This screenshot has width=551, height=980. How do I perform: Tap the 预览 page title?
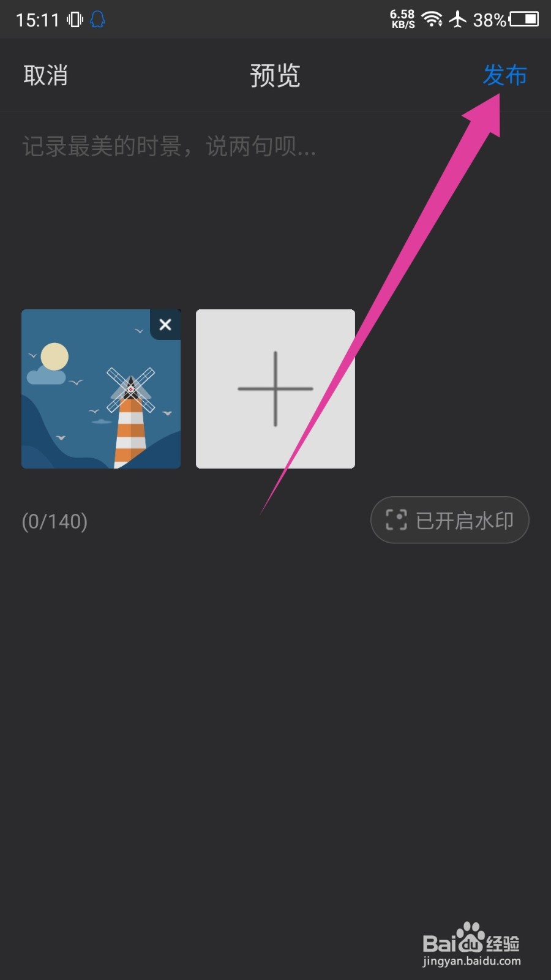275,75
